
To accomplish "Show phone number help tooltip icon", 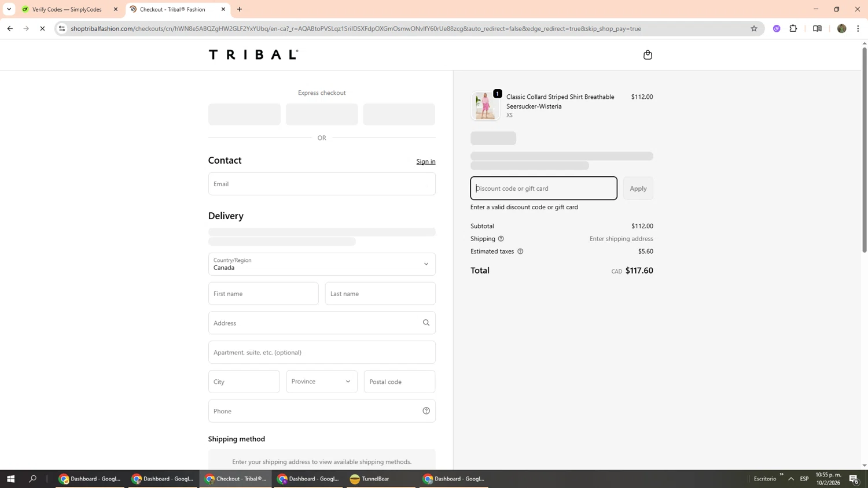I will (x=426, y=411).
